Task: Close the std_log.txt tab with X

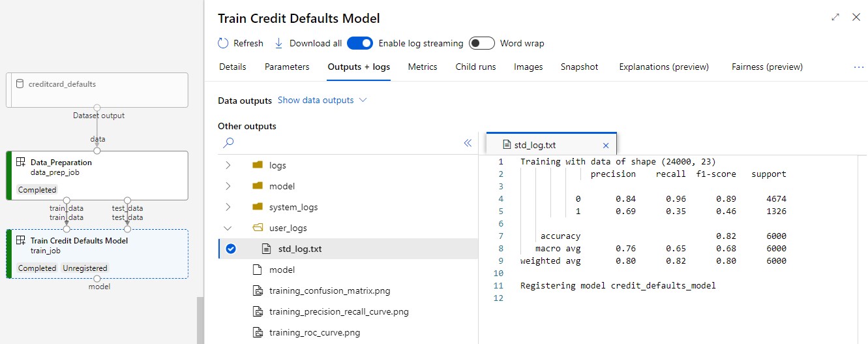Action: [605, 146]
